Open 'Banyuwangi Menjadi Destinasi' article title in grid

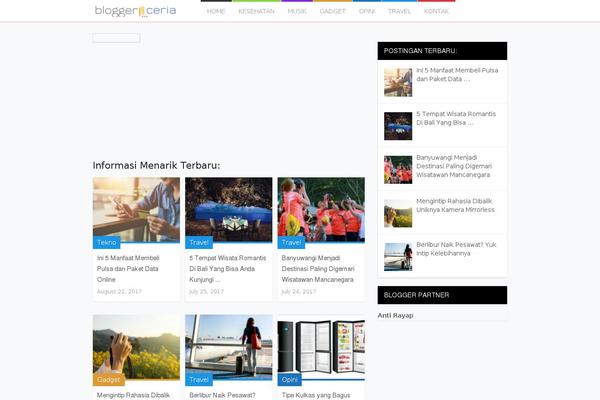pos(318,269)
